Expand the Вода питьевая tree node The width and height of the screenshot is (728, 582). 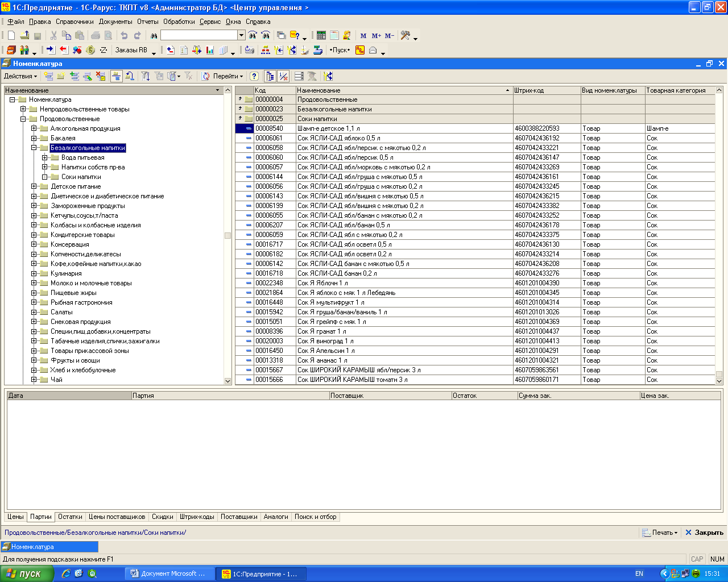click(x=45, y=157)
